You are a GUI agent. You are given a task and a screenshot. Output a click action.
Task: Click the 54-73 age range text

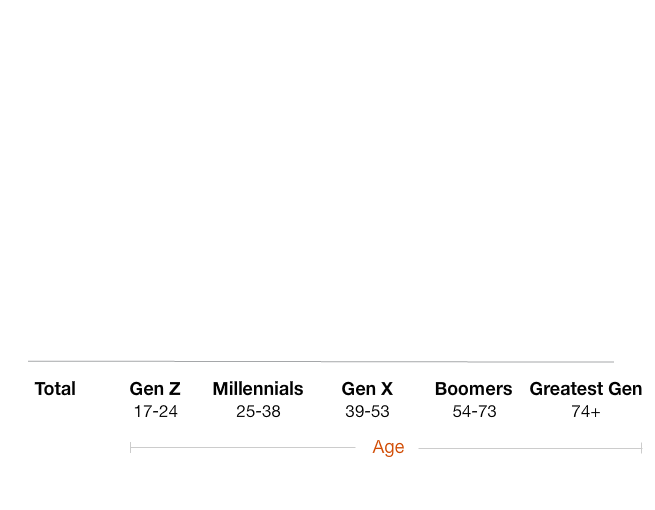474,411
